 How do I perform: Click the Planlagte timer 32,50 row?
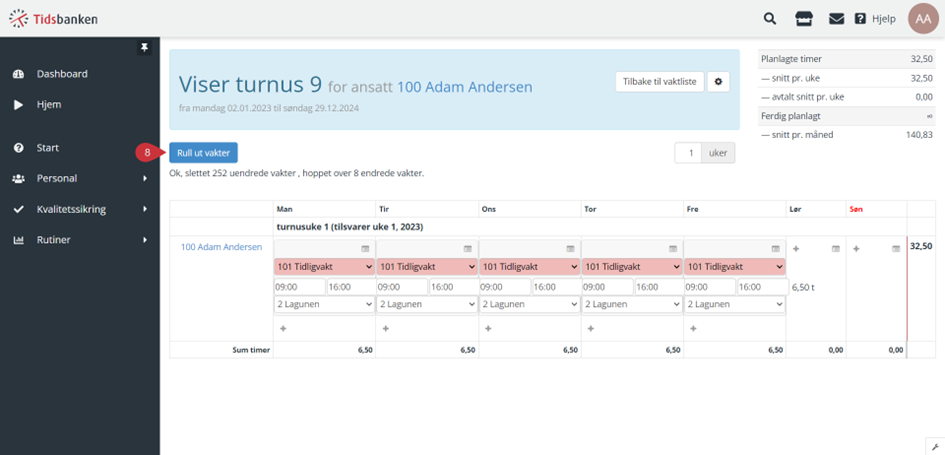[847, 59]
